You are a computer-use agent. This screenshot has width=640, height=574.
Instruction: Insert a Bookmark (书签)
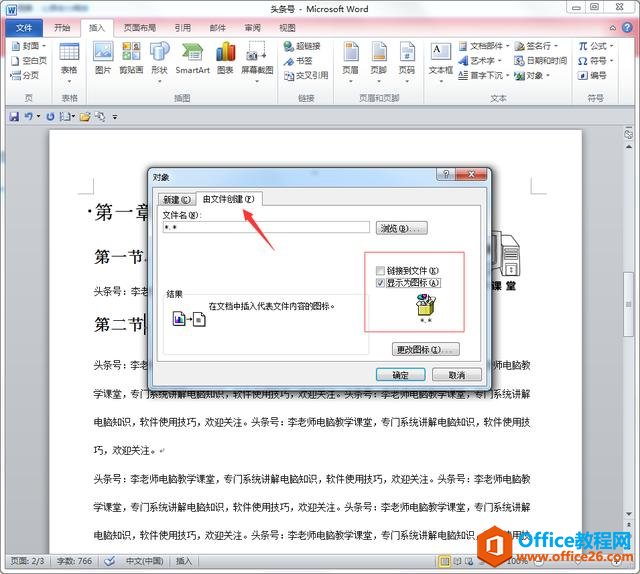[x=298, y=61]
